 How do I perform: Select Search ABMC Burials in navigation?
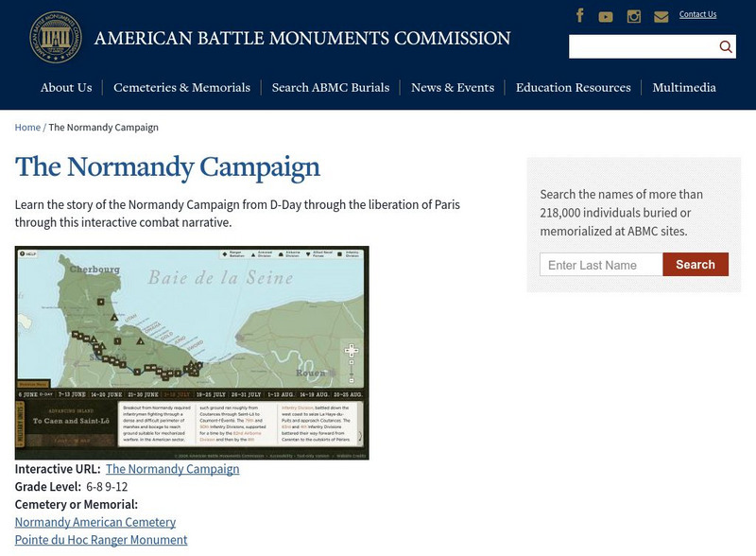click(331, 88)
